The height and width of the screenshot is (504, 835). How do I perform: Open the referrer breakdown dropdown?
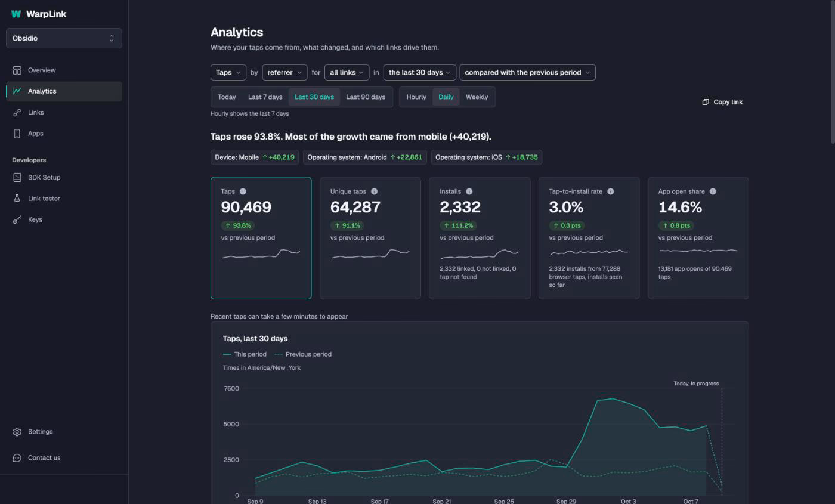tap(285, 73)
